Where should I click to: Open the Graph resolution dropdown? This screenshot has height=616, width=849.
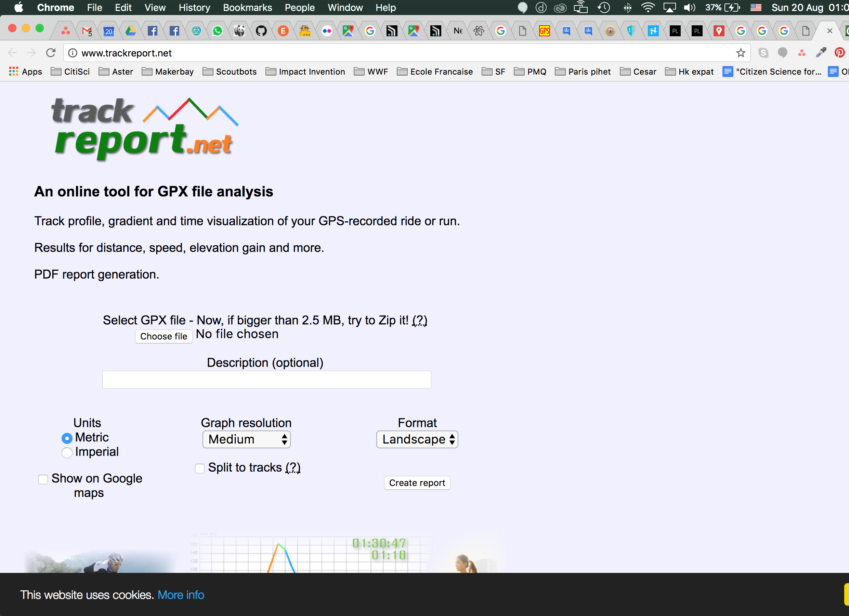246,439
